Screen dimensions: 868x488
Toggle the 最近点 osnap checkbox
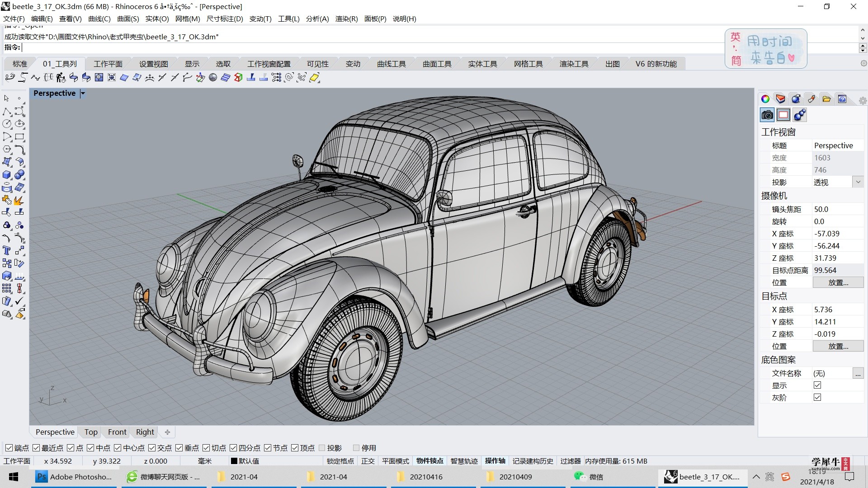[36, 448]
